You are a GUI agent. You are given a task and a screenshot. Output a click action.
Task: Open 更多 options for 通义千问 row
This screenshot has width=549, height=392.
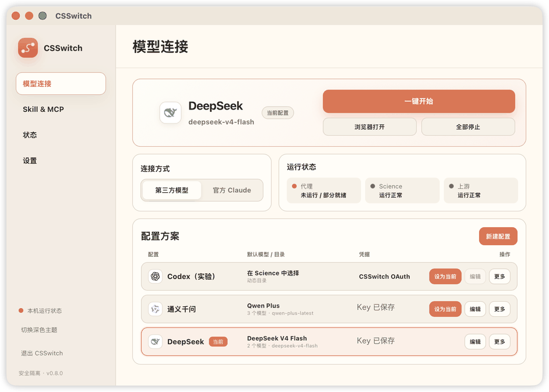[499, 309]
